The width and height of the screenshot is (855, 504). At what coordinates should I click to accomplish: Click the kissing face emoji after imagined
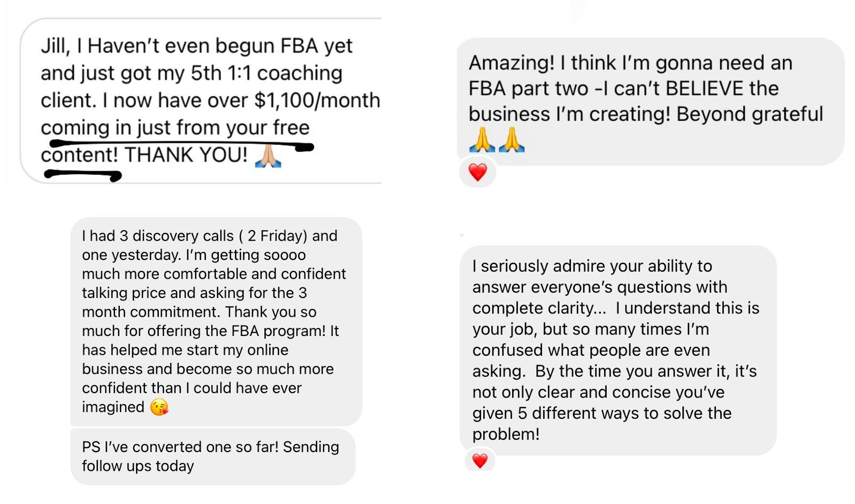[159, 408]
